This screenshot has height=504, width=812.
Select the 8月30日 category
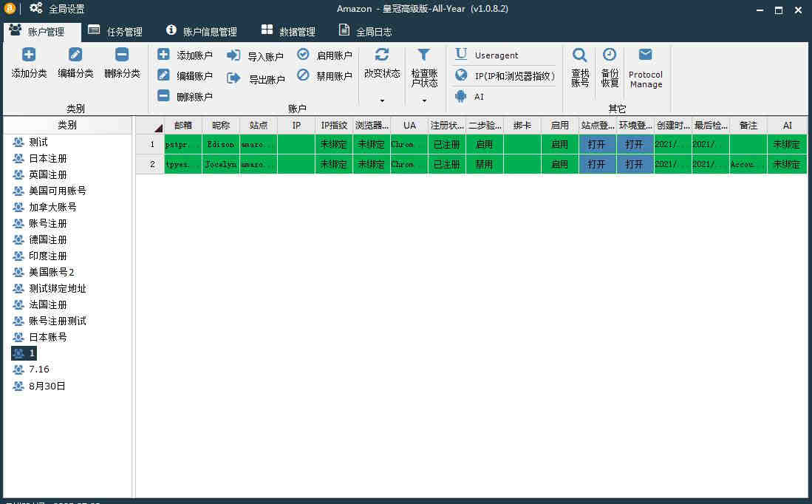(39, 386)
